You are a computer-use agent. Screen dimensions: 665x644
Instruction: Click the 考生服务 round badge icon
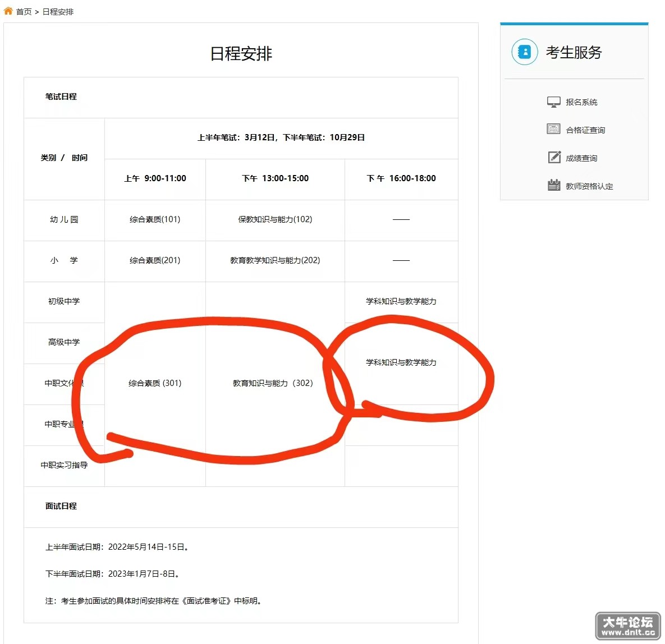525,52
